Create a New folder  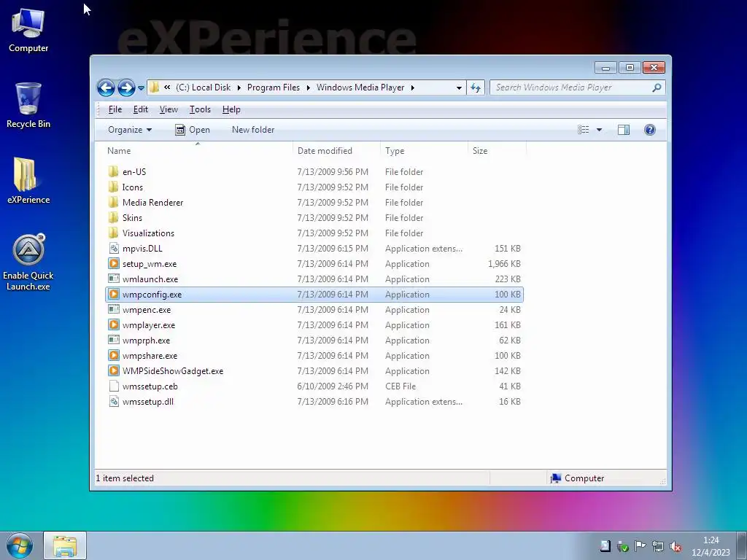pyautogui.click(x=253, y=130)
